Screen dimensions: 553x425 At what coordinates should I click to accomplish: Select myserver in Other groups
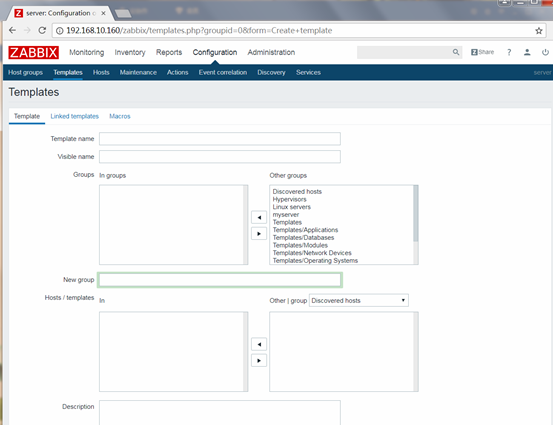286,215
